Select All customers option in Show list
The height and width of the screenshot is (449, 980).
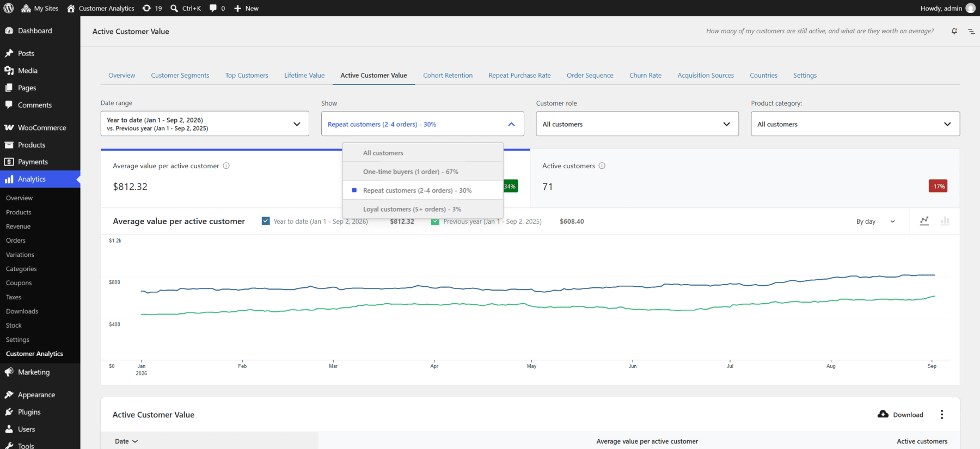(422, 153)
